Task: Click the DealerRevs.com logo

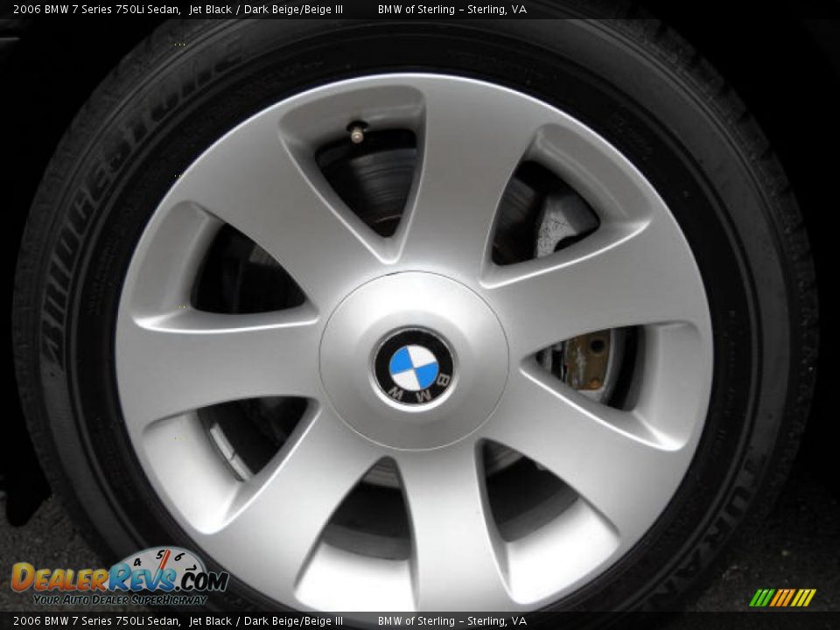Action: (x=120, y=577)
